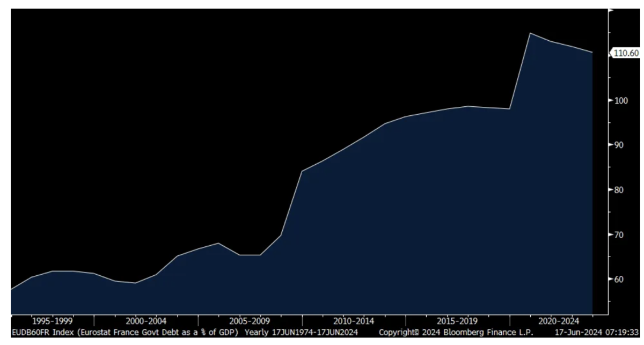Image resolution: width=644 pixels, height=345 pixels.
Task: Select the 2015-2019 x-axis label
Action: point(458,321)
